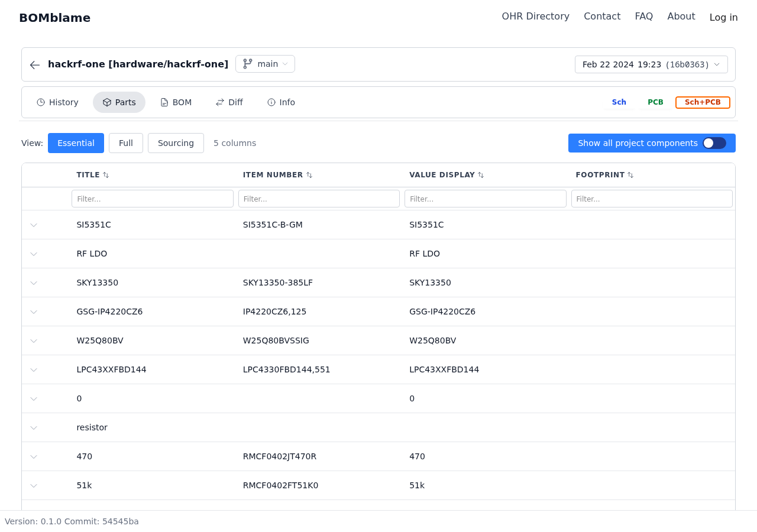Click the back arrow icon
This screenshot has width=757, height=532.
(35, 64)
